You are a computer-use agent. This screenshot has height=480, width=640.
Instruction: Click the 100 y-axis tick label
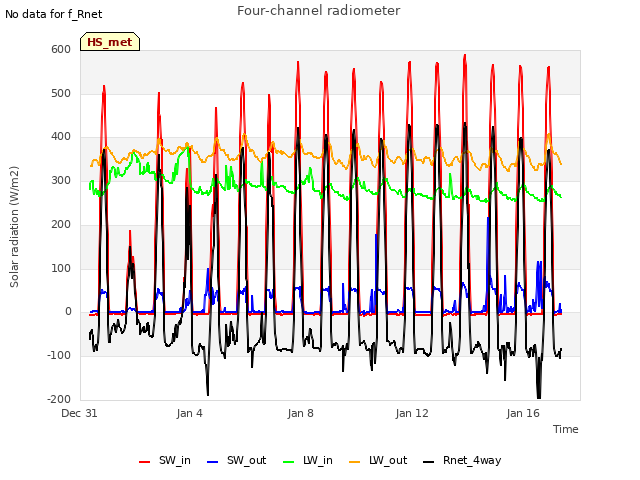point(61,268)
